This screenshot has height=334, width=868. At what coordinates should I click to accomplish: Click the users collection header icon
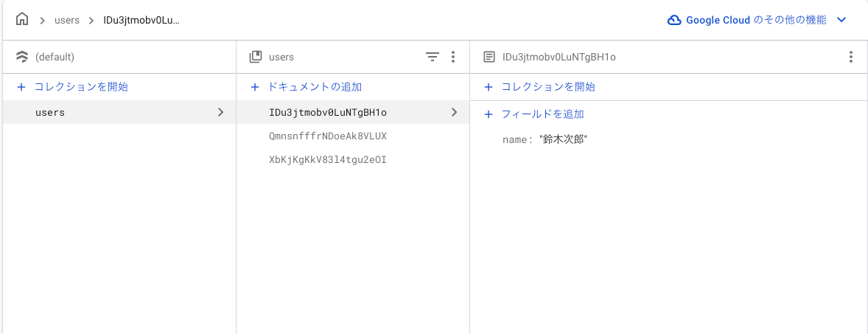click(256, 57)
